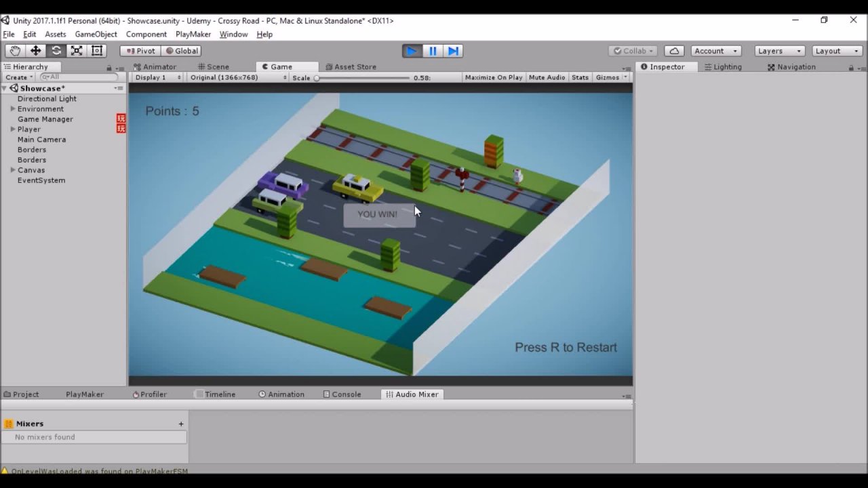The width and height of the screenshot is (868, 488).
Task: Toggle Mute Audio in Game view
Action: pyautogui.click(x=547, y=77)
